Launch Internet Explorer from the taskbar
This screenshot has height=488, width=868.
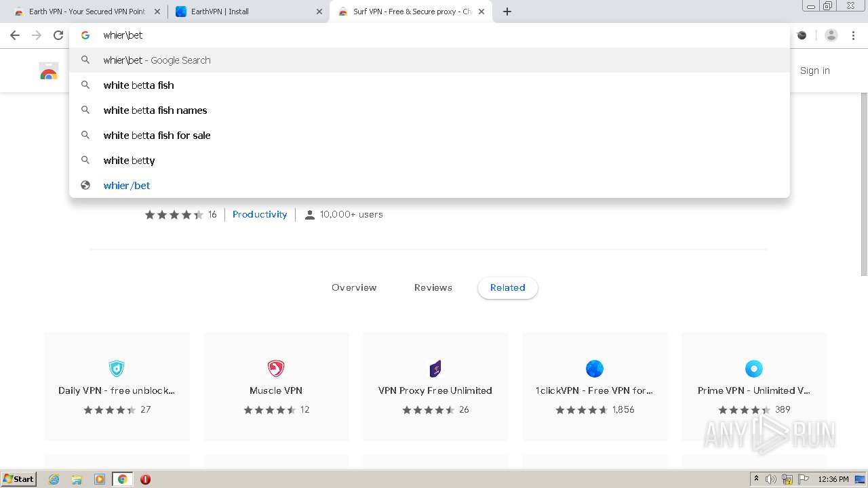click(x=54, y=479)
